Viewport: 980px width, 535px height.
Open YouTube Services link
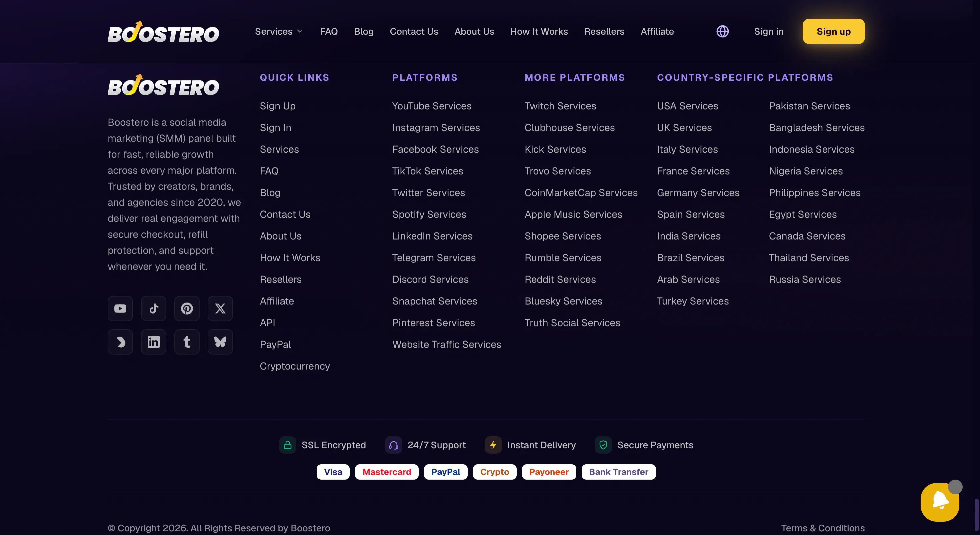pos(432,106)
